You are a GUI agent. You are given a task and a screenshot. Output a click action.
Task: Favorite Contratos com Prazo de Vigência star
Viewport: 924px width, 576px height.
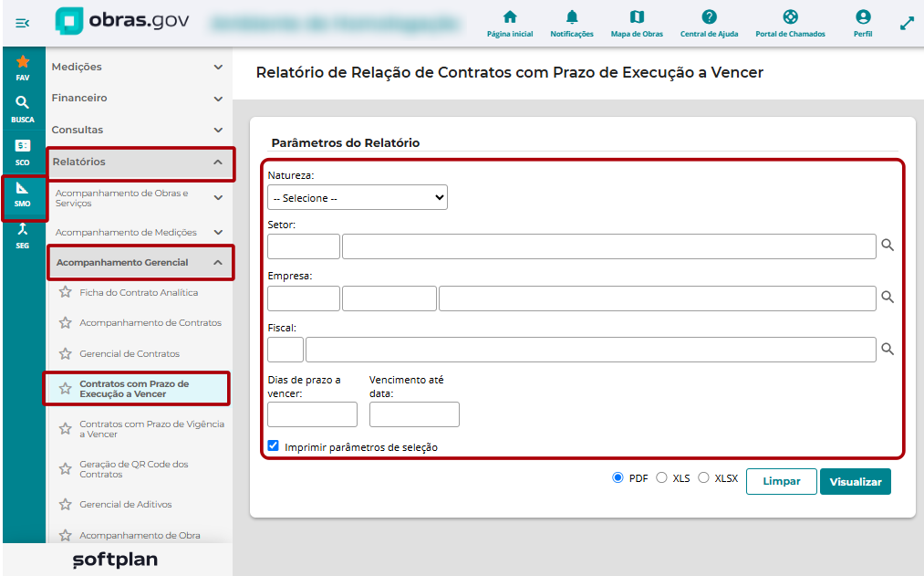[x=66, y=429]
